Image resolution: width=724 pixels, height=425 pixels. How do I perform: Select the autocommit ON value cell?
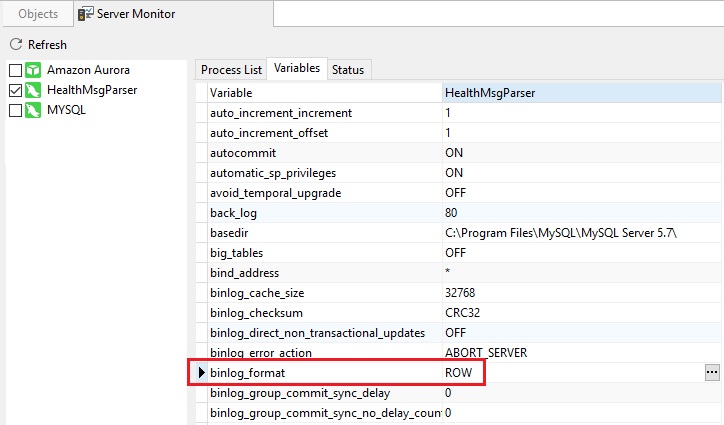point(582,153)
